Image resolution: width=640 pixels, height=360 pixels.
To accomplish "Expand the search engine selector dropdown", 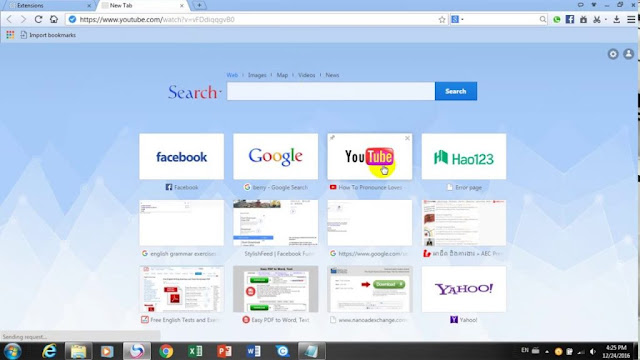I will (462, 19).
